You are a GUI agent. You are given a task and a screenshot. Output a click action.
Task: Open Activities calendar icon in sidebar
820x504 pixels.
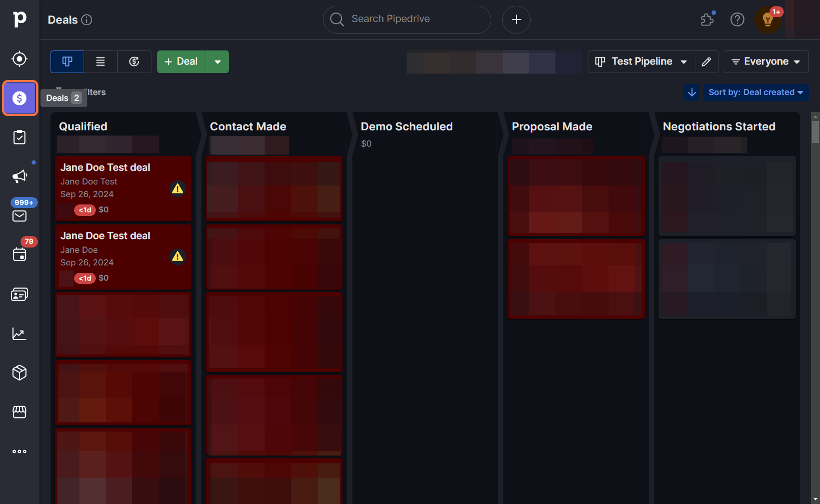[19, 255]
